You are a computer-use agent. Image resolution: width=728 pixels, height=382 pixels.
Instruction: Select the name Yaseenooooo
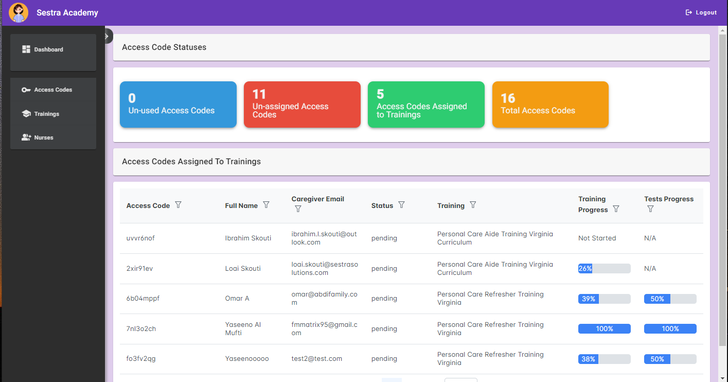[247, 359]
